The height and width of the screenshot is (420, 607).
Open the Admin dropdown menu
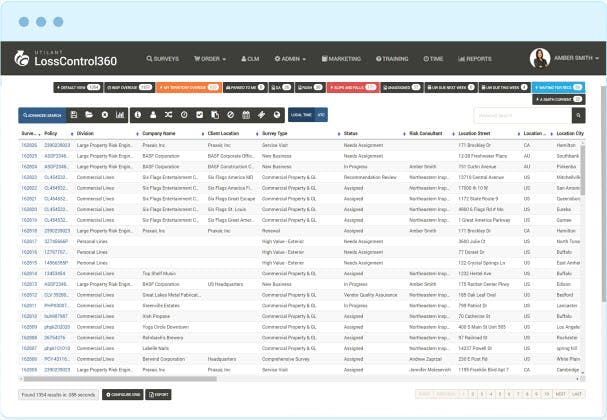click(x=290, y=59)
